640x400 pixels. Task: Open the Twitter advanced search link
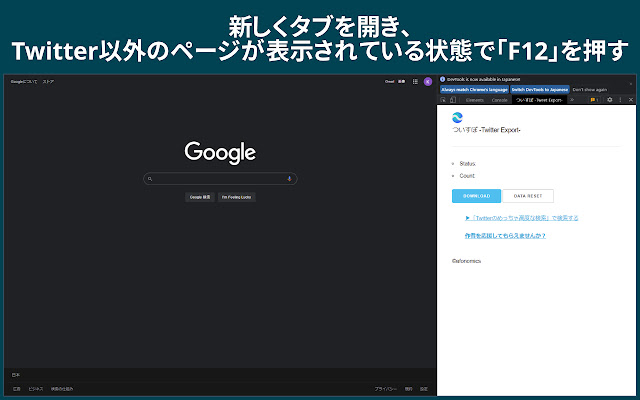(x=522, y=218)
